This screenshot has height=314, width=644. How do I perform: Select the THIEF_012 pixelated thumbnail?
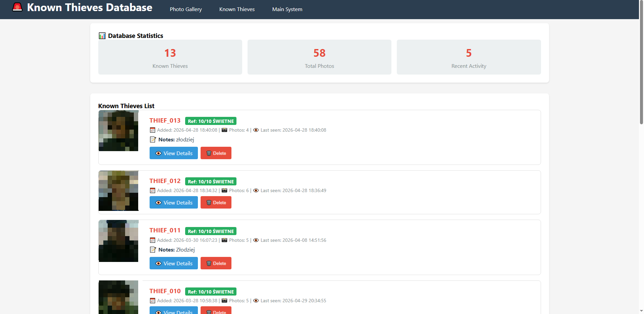pyautogui.click(x=118, y=191)
